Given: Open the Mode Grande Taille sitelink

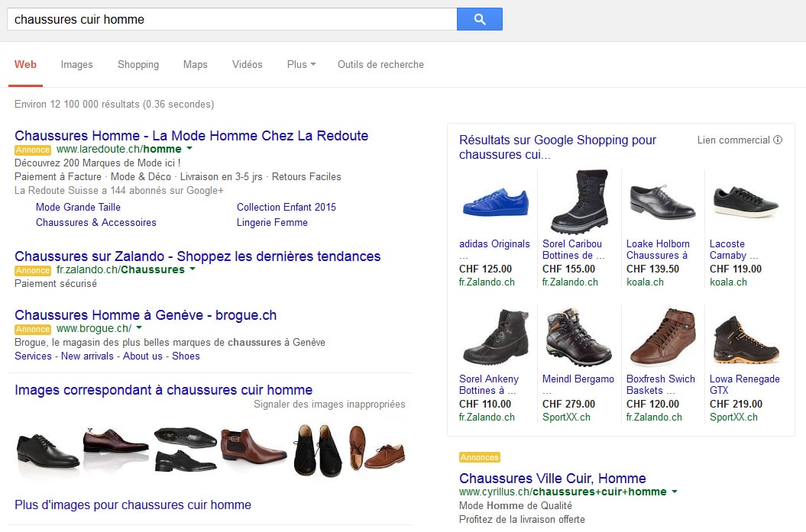Looking at the screenshot, I should tap(78, 207).
